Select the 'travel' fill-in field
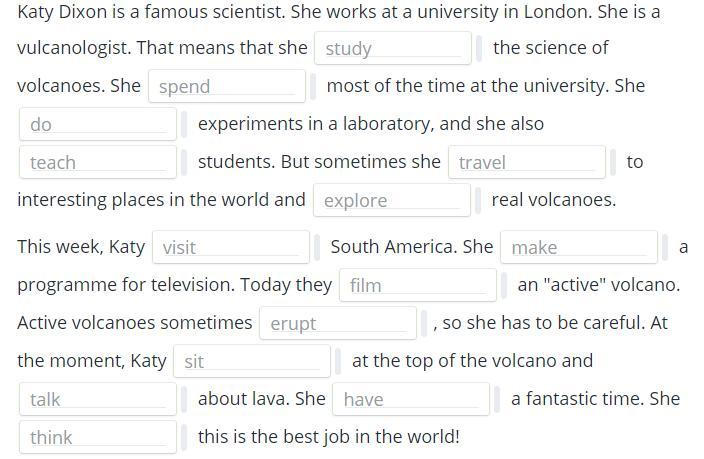This screenshot has width=704, height=459. coord(527,162)
